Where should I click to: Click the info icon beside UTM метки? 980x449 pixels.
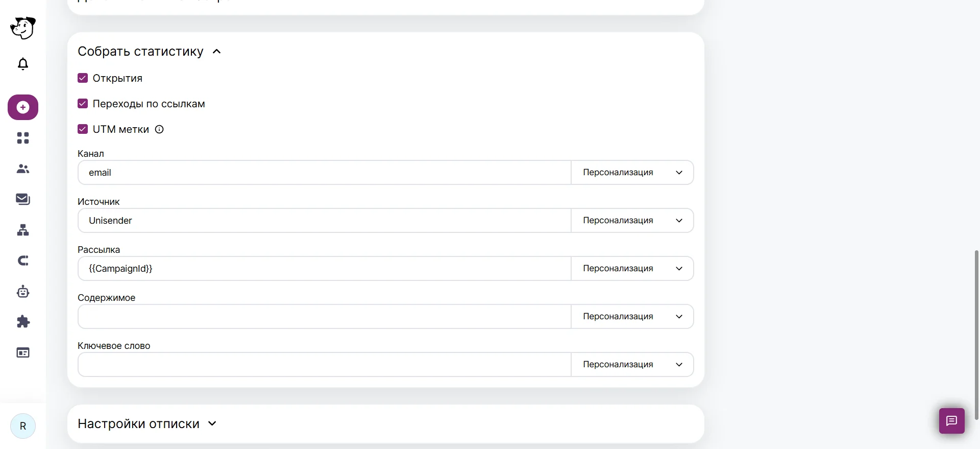point(159,129)
